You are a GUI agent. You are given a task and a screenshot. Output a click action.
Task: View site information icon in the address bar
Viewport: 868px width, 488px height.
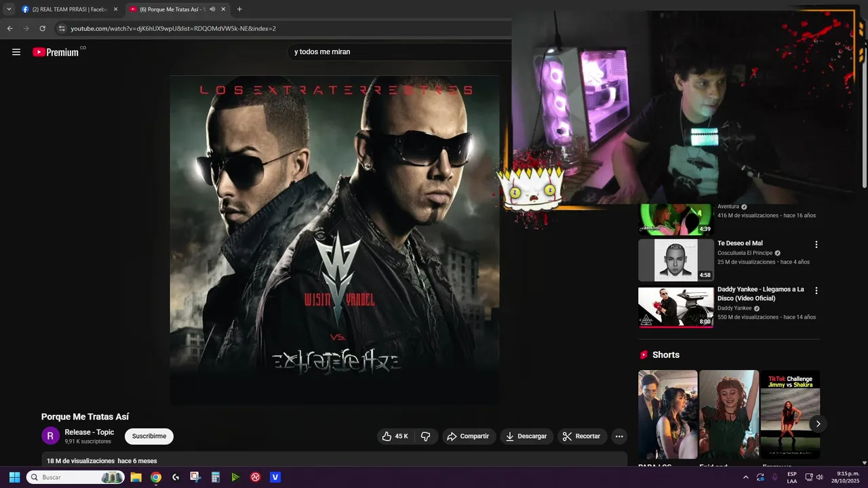click(x=62, y=28)
